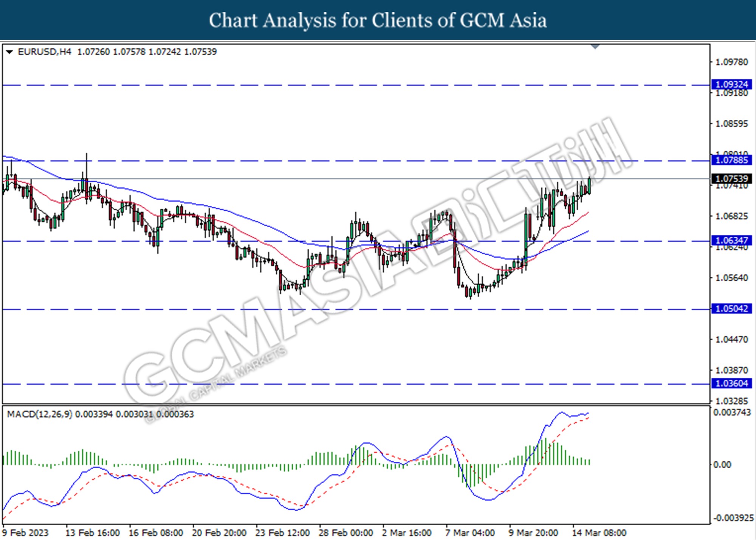Click the 1.05640 price scale value

(x=732, y=278)
